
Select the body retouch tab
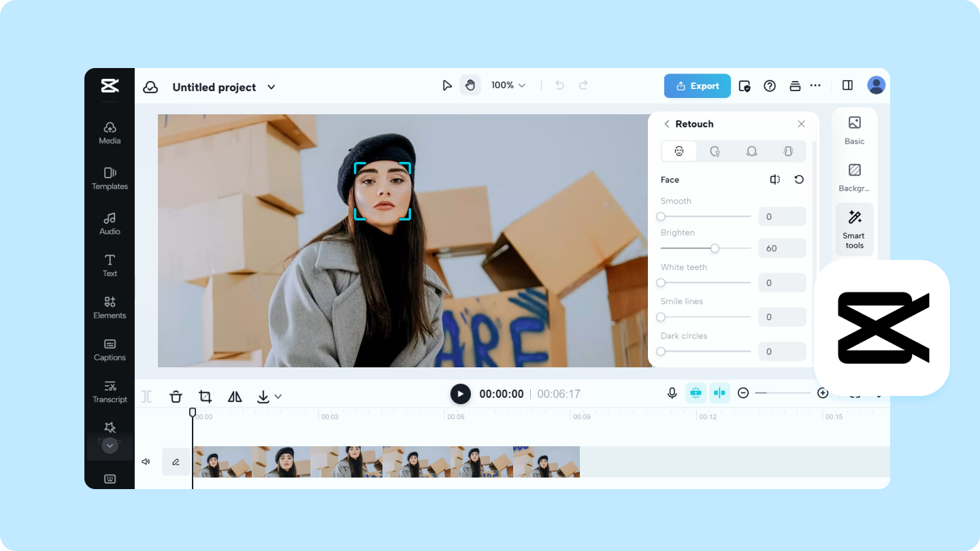pyautogui.click(x=788, y=151)
